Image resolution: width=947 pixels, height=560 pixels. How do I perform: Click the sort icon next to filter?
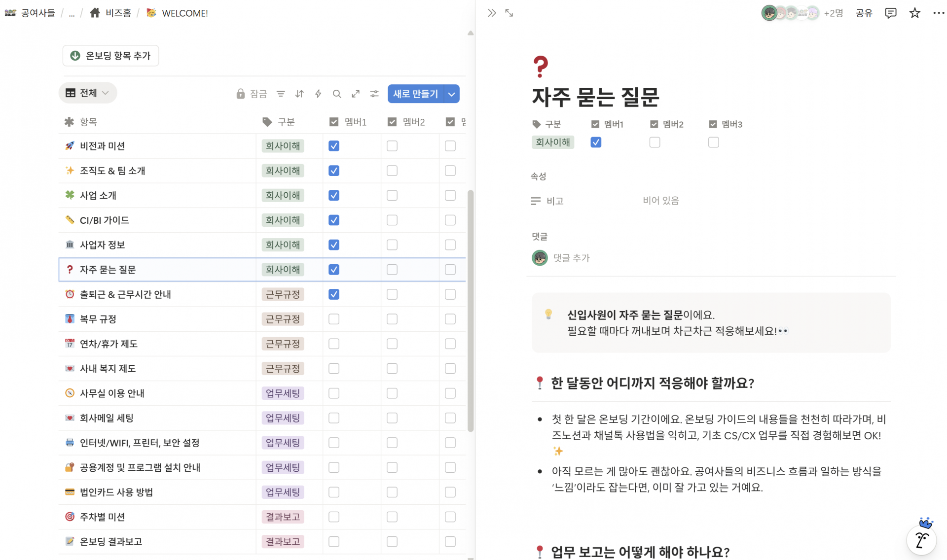299,94
